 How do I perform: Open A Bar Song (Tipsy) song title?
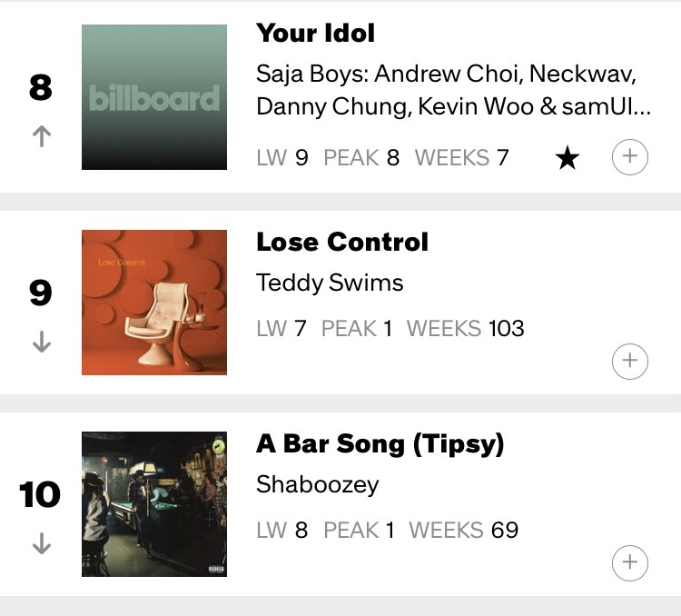(x=380, y=443)
